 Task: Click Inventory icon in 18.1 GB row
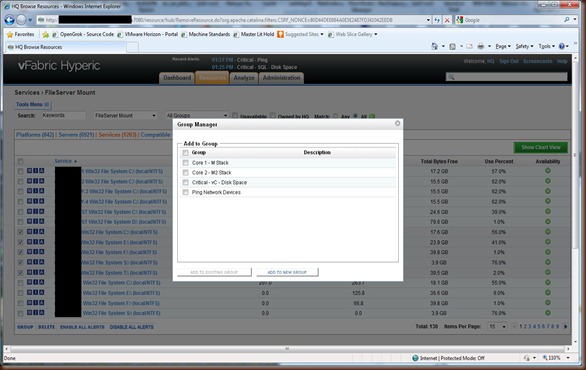click(x=36, y=283)
